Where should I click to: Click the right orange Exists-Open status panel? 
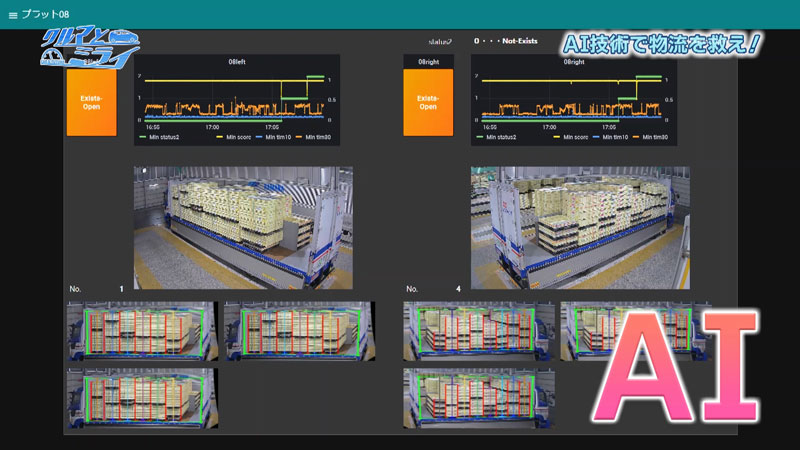[x=428, y=103]
